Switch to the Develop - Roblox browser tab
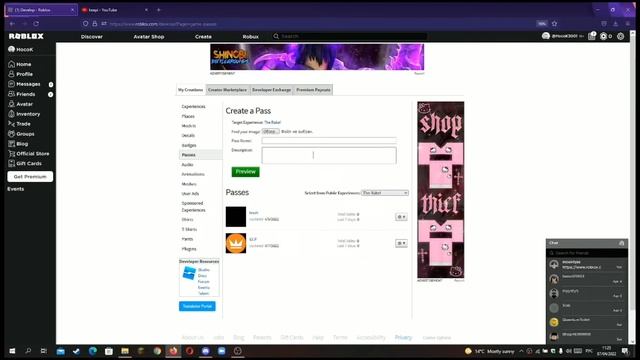The width and height of the screenshot is (640, 360). click(40, 10)
